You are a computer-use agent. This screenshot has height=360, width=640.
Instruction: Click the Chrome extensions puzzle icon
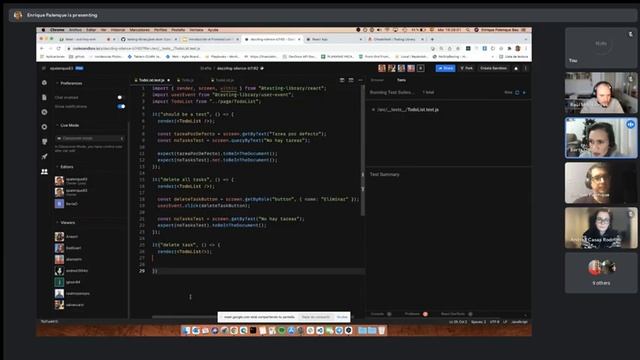(509, 48)
